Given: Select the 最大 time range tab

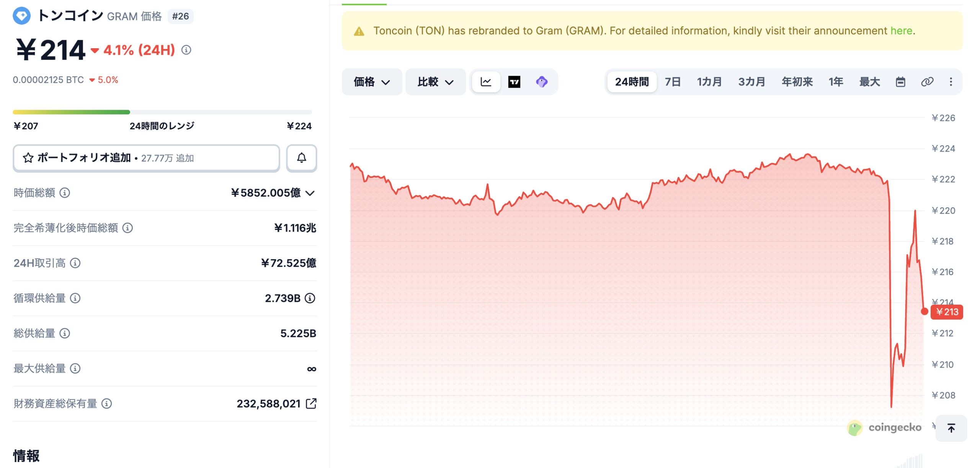Looking at the screenshot, I should pyautogui.click(x=869, y=82).
